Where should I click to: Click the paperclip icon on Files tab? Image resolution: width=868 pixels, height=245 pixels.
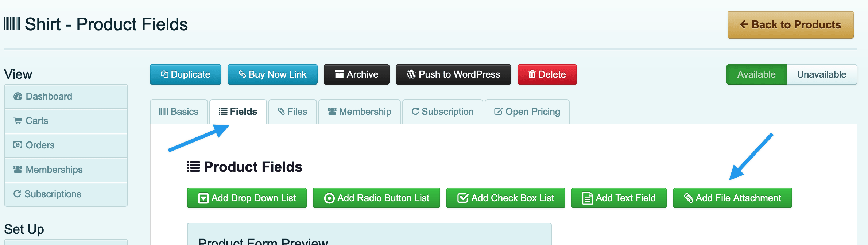(281, 111)
